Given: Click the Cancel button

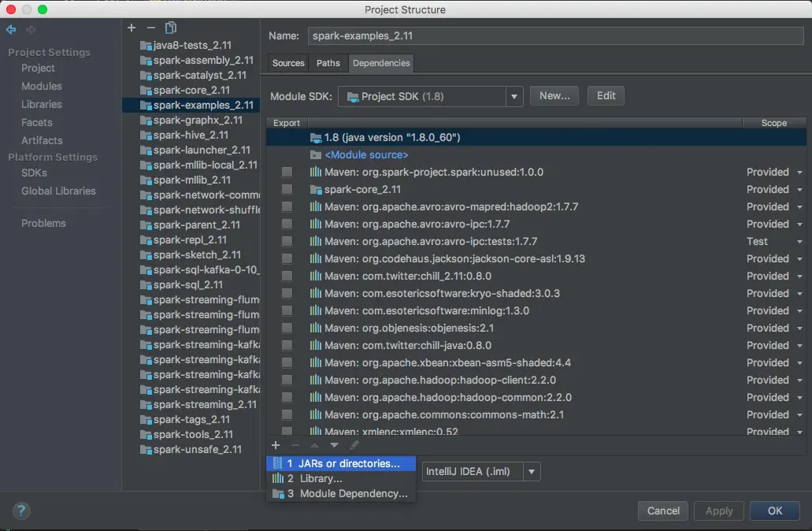Looking at the screenshot, I should pos(663,511).
